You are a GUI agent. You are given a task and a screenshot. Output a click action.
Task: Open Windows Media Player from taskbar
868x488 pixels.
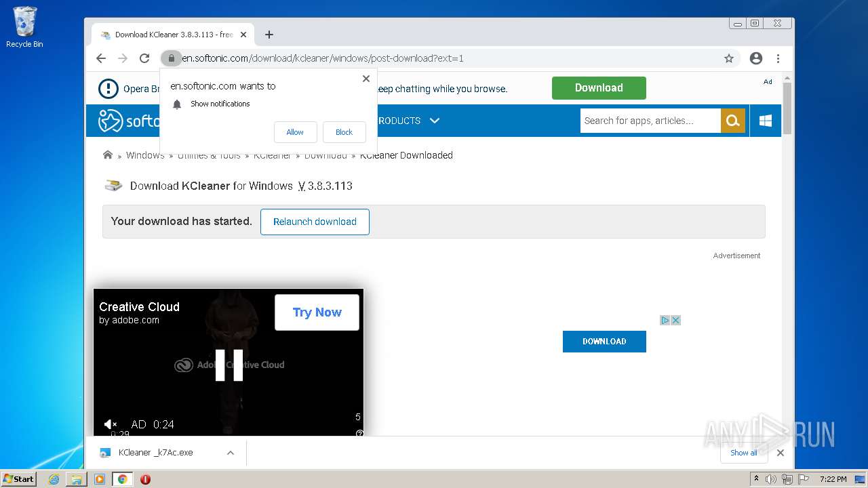100,479
